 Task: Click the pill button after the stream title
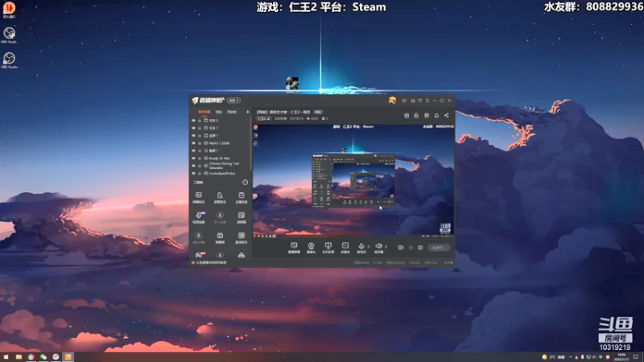[318, 112]
